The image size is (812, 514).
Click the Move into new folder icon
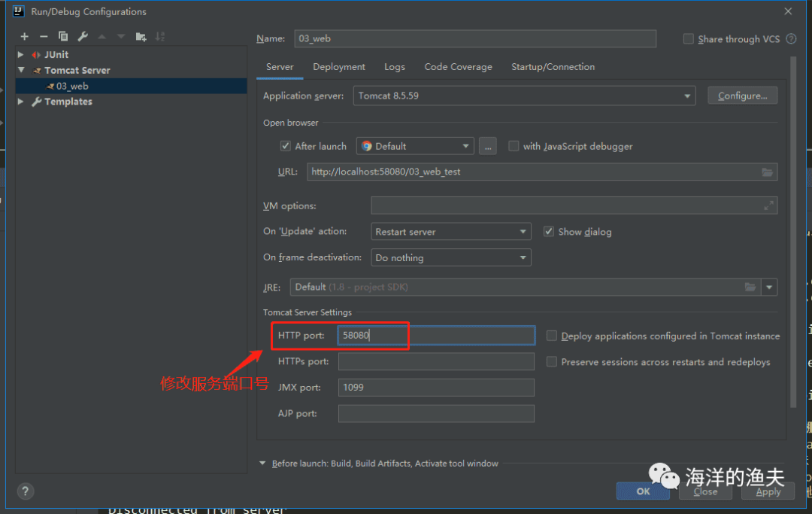(141, 36)
